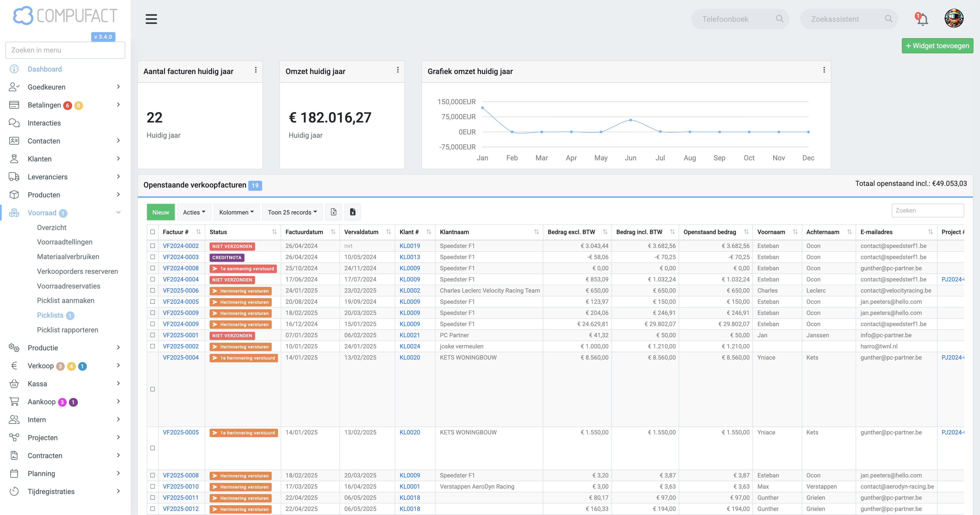Open three-dot menu on Grafiek omzet widget
980x515 pixels.
(x=824, y=70)
